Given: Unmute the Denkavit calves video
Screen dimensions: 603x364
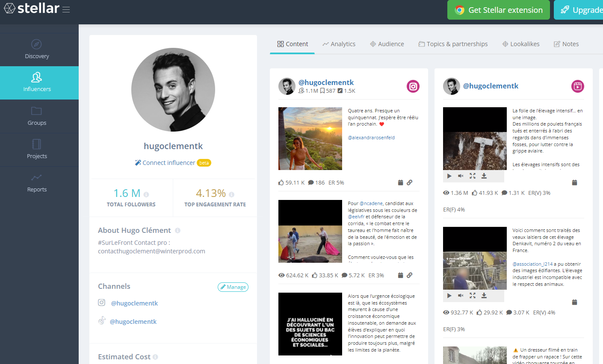Looking at the screenshot, I should 461,295.
